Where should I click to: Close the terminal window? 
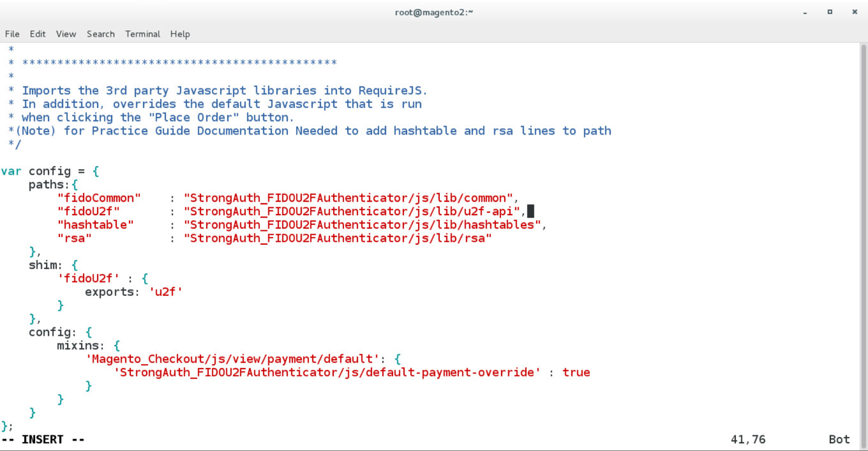855,12
